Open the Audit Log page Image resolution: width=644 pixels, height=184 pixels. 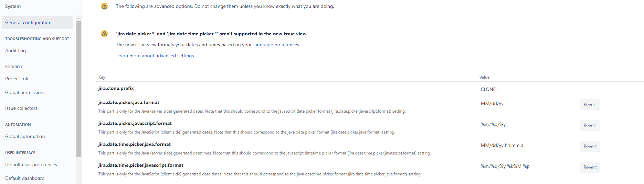[x=15, y=50]
